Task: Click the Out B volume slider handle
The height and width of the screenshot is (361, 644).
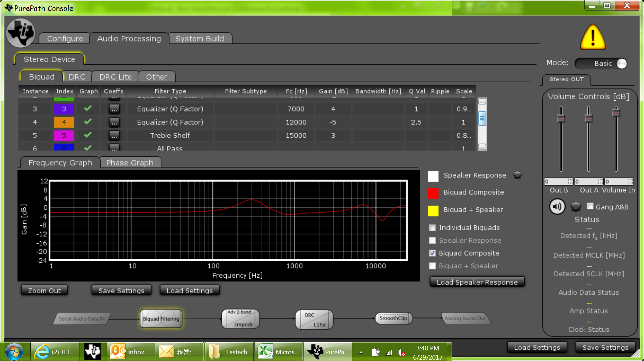Action: [561, 118]
